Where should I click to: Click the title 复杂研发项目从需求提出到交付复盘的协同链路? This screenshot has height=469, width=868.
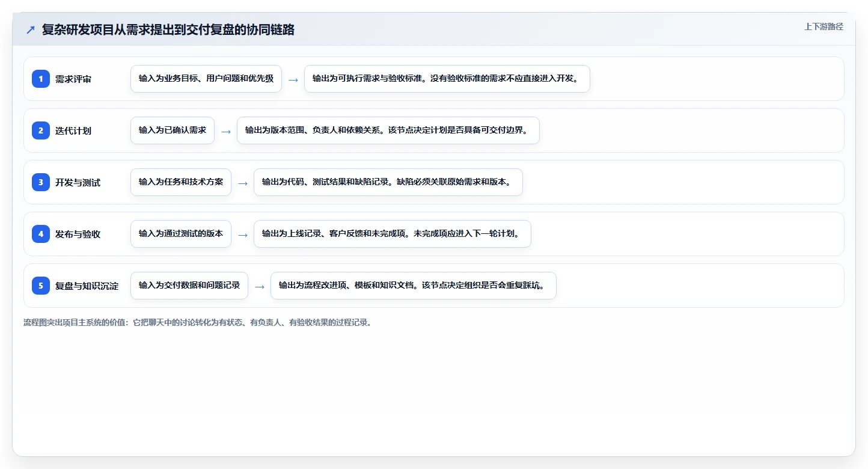(168, 30)
